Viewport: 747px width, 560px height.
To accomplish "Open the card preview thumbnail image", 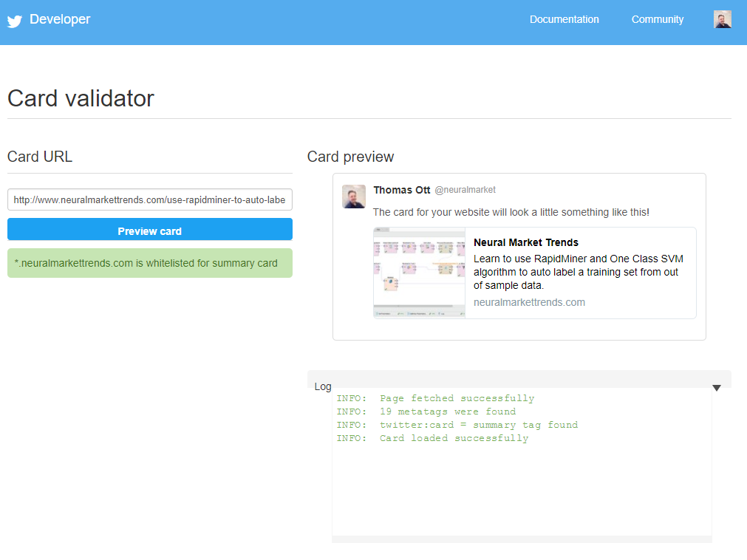I will [419, 273].
